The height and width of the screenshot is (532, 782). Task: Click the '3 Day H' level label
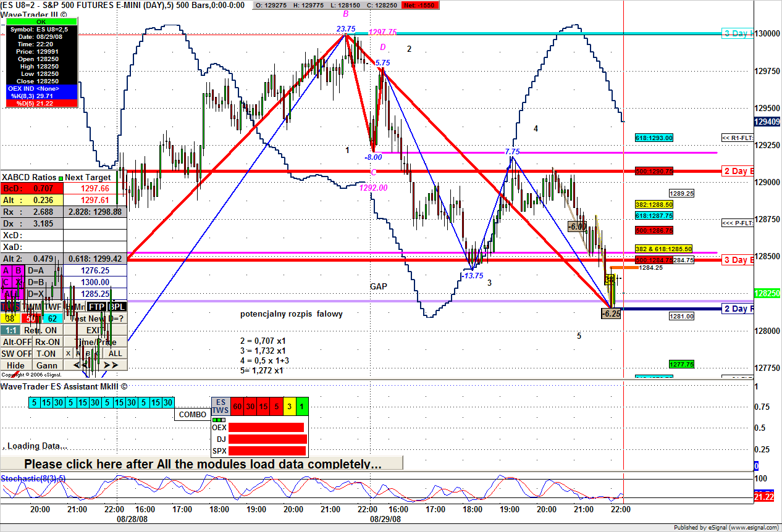[x=738, y=33]
